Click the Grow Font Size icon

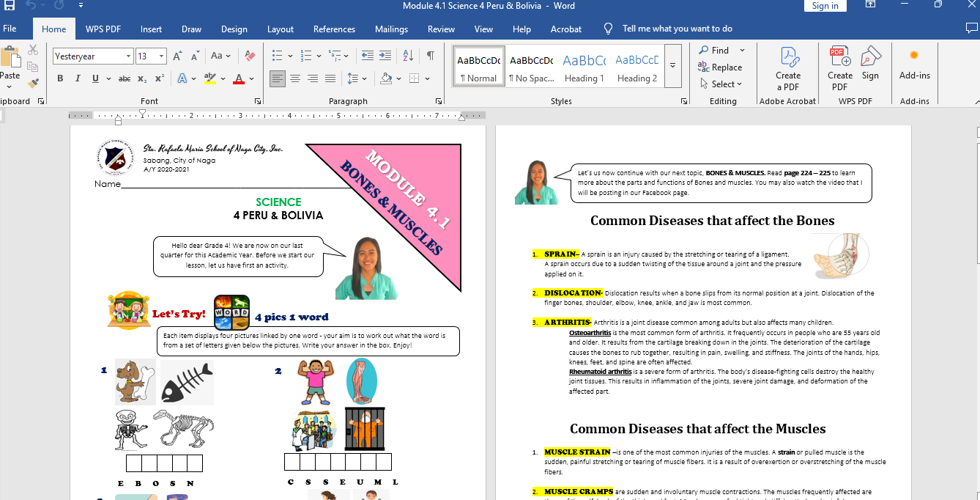tap(178, 56)
